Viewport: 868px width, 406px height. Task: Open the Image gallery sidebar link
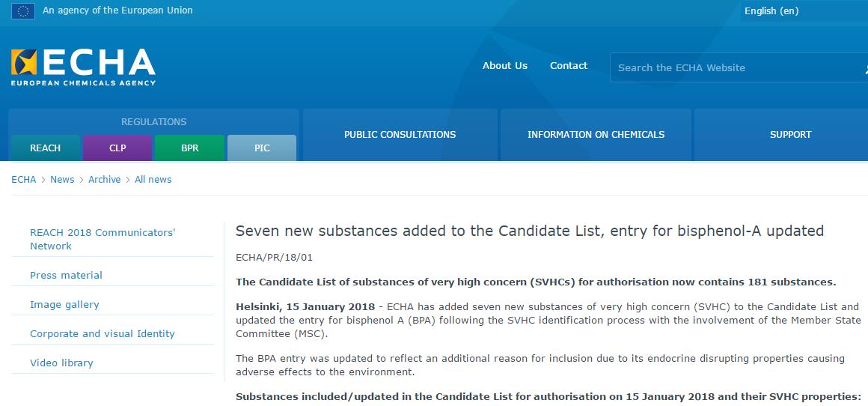(x=64, y=305)
